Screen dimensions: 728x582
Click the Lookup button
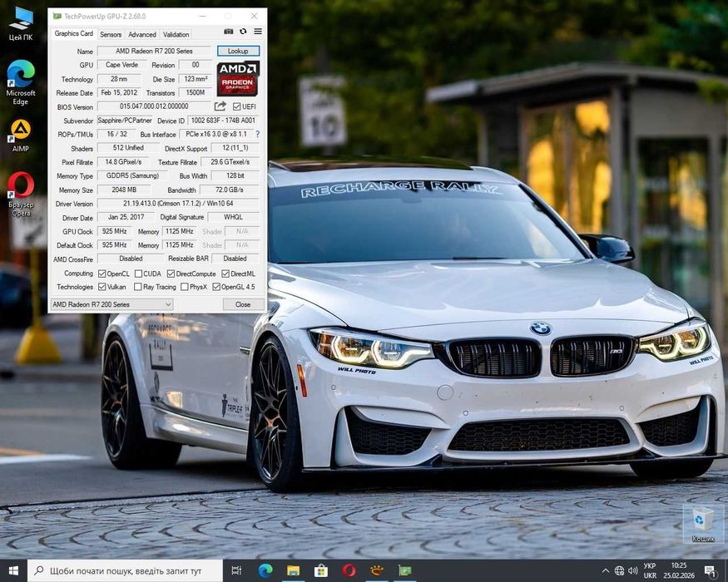pos(238,51)
